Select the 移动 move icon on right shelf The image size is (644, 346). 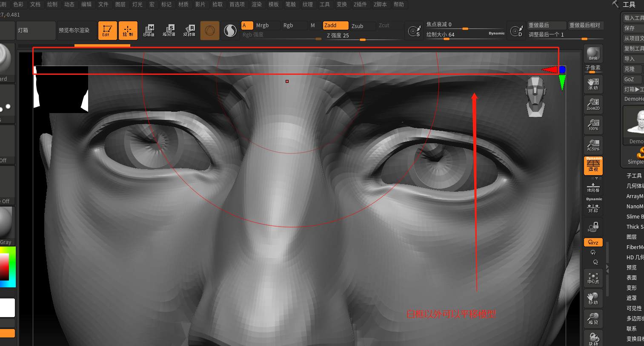tap(593, 298)
